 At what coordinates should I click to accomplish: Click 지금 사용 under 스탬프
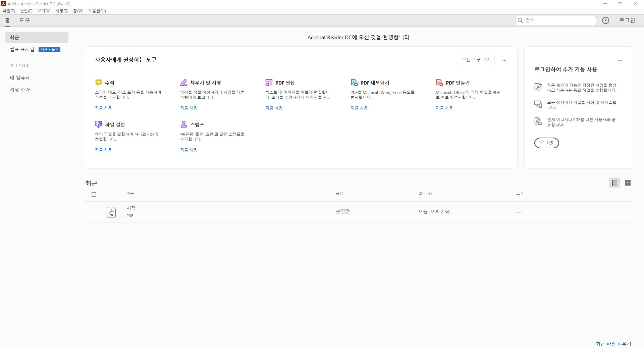189,150
